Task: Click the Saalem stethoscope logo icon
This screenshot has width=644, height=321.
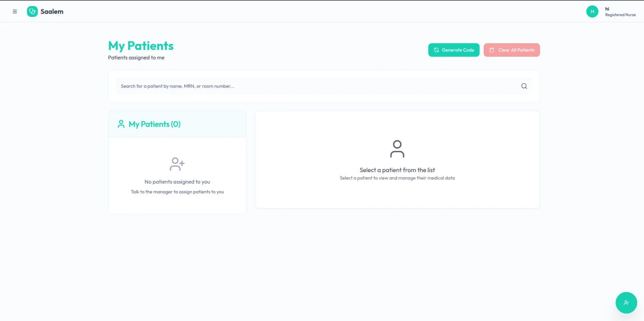Action: 32,12
